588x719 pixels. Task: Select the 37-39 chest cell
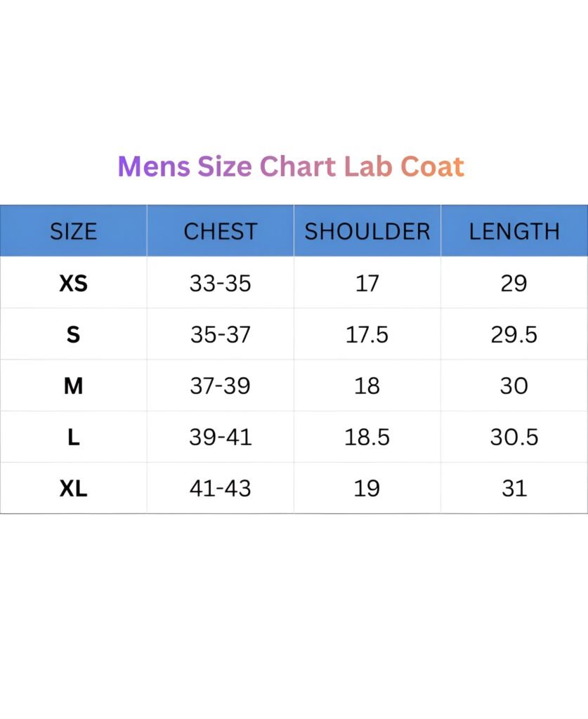[220, 385]
